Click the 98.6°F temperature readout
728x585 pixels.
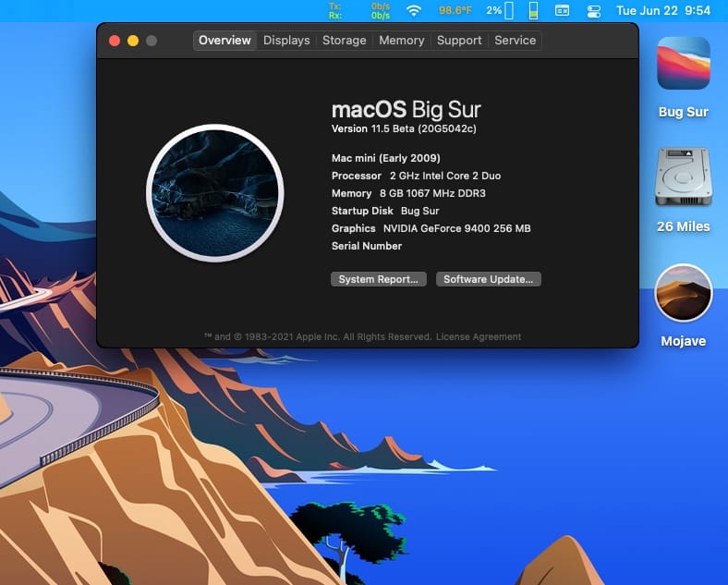point(455,10)
